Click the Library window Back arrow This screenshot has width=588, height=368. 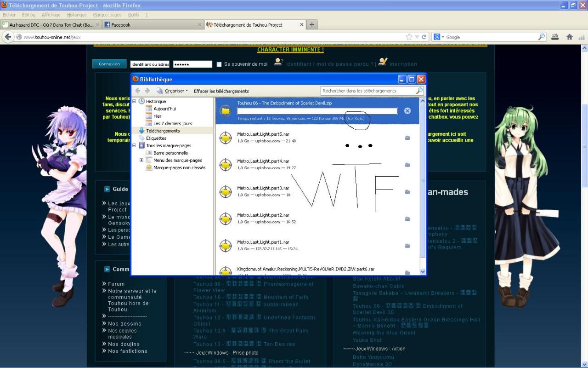pos(138,91)
